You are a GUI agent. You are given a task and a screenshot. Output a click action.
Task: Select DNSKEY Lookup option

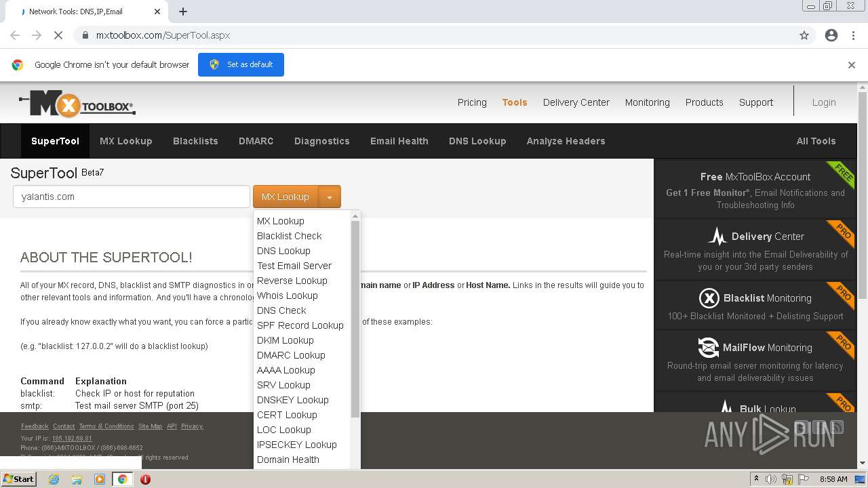tap(292, 400)
